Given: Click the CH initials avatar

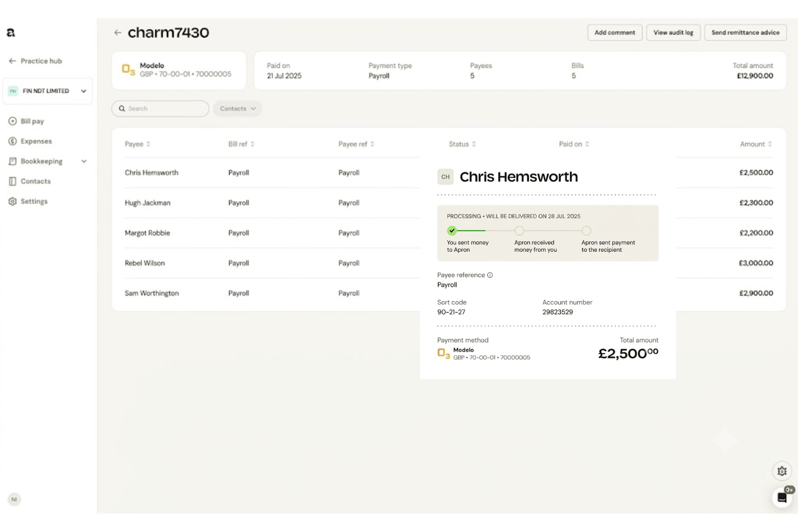Looking at the screenshot, I should pyautogui.click(x=445, y=177).
